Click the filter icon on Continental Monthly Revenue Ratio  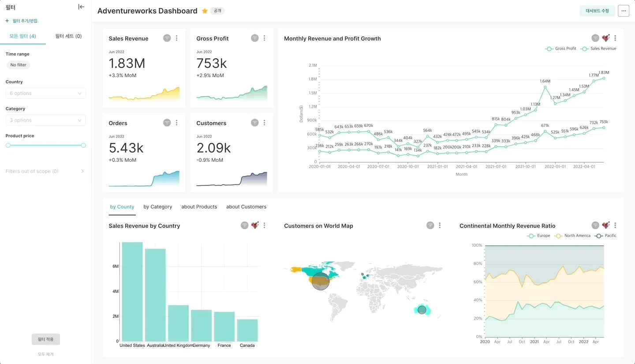click(595, 226)
